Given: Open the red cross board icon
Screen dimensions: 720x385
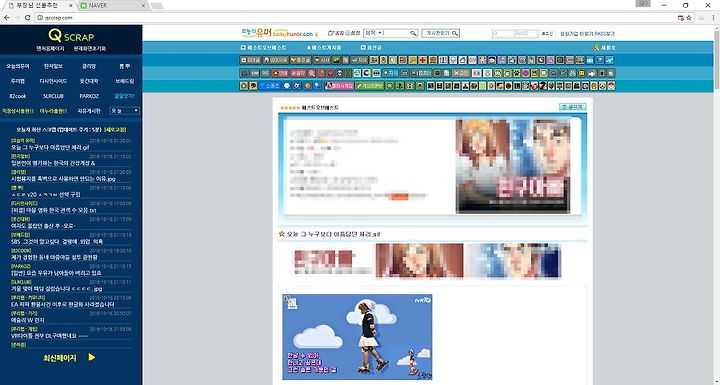Looking at the screenshot, I should [x=422, y=60].
